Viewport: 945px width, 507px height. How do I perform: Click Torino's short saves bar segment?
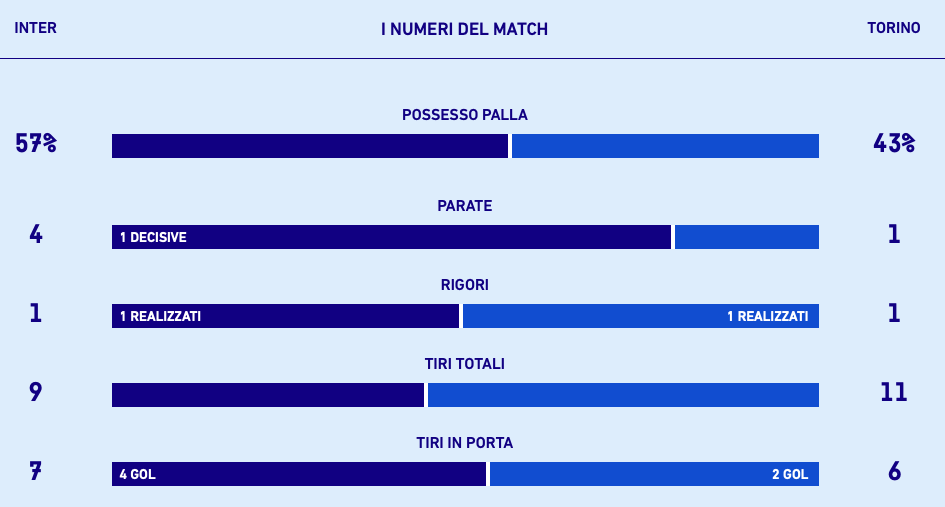click(x=747, y=237)
